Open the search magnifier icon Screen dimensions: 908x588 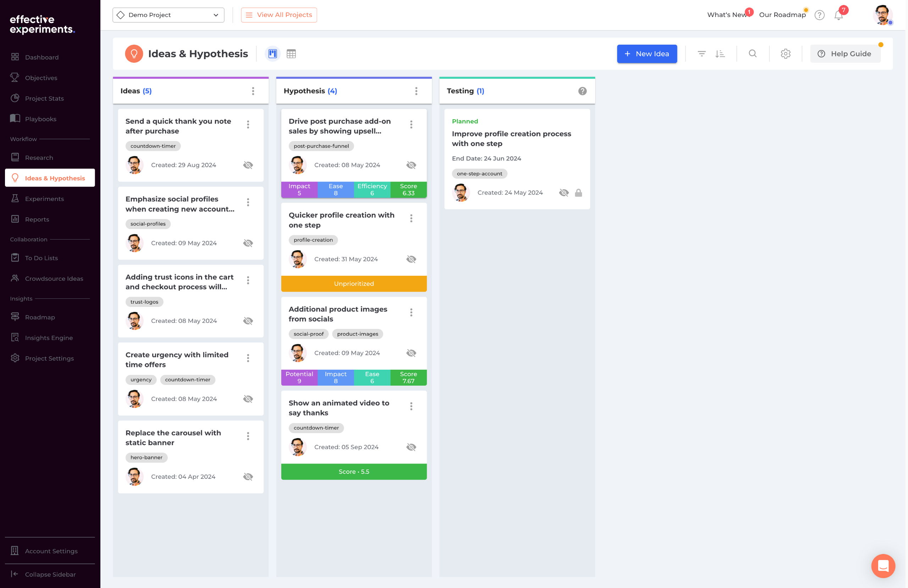point(752,54)
